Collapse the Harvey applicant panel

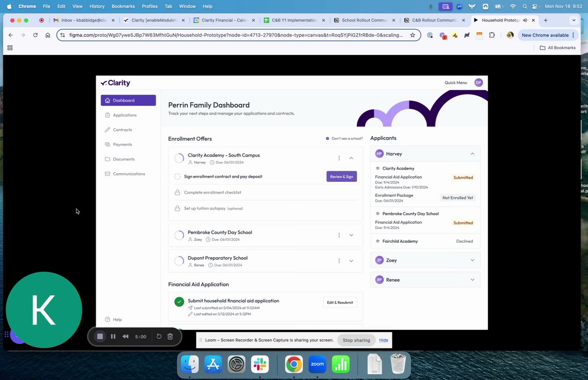pyautogui.click(x=472, y=154)
